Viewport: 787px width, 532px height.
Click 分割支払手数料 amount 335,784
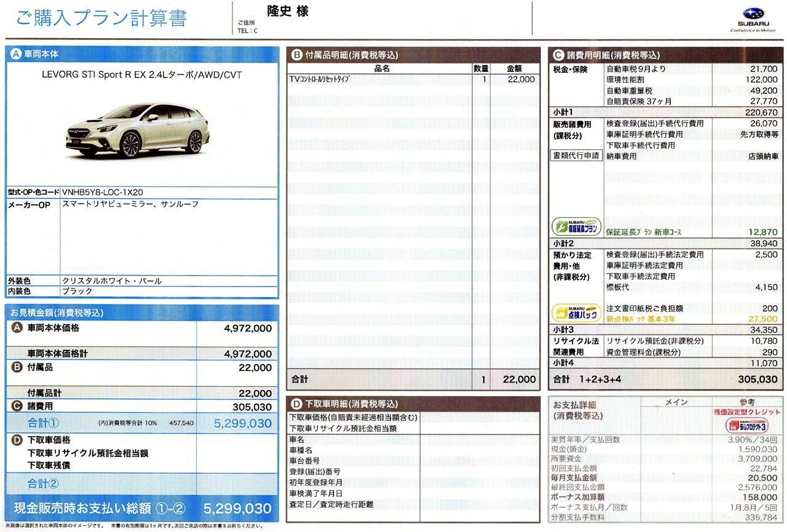761,517
